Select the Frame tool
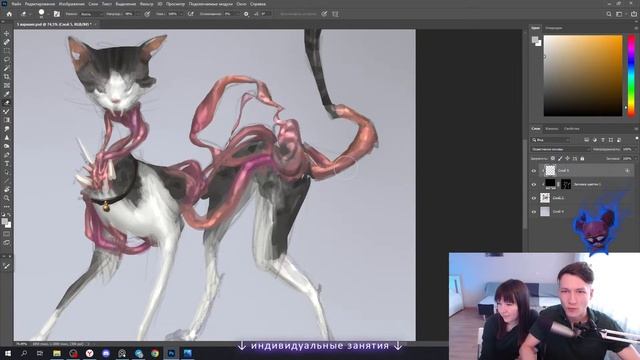The width and height of the screenshot is (640, 360). (7, 85)
